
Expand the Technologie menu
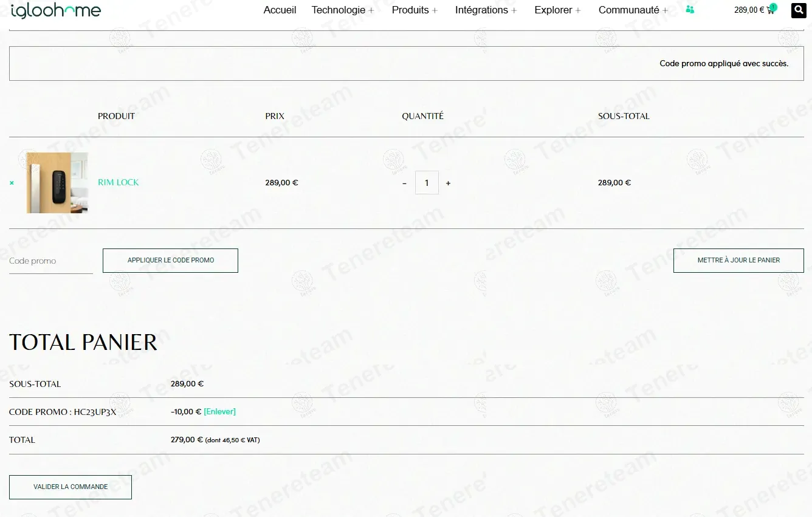click(343, 10)
